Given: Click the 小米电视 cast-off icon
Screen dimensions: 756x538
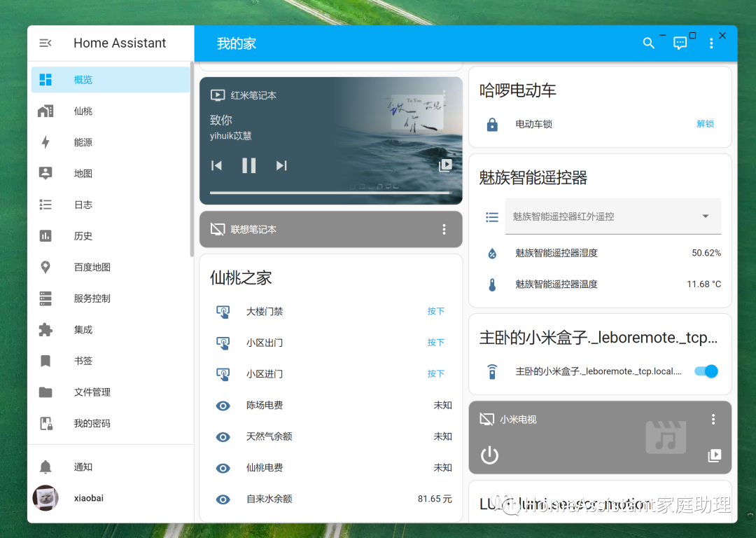Looking at the screenshot, I should [486, 420].
